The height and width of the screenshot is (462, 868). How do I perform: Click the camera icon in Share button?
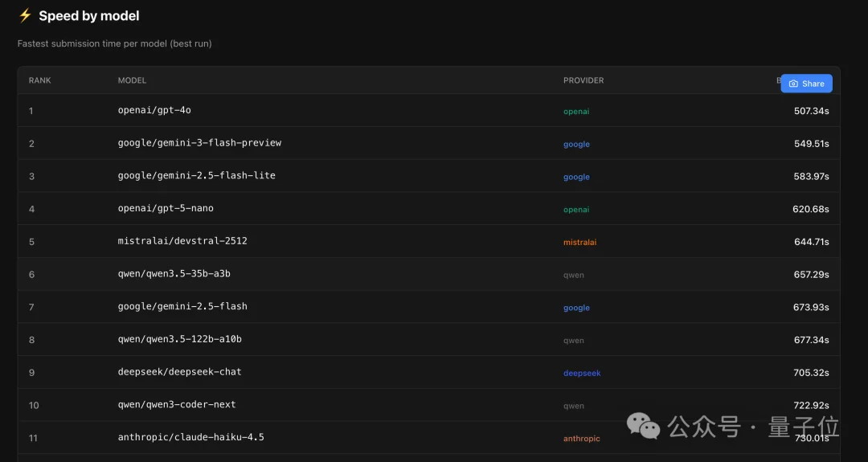[x=793, y=84]
